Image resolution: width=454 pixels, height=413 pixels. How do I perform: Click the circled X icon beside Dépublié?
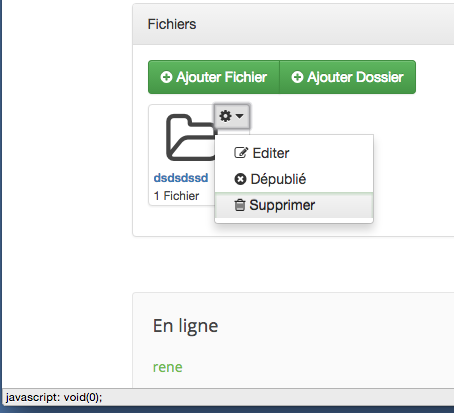[x=240, y=179]
